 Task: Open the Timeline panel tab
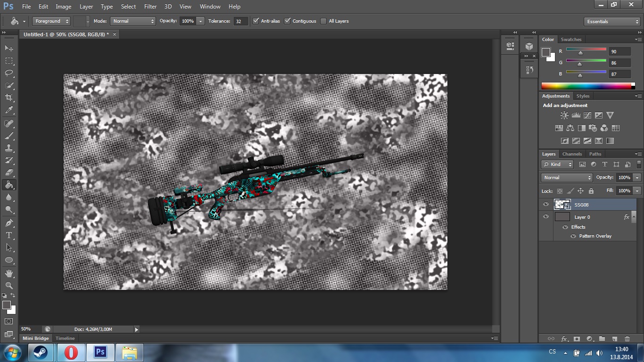point(65,338)
